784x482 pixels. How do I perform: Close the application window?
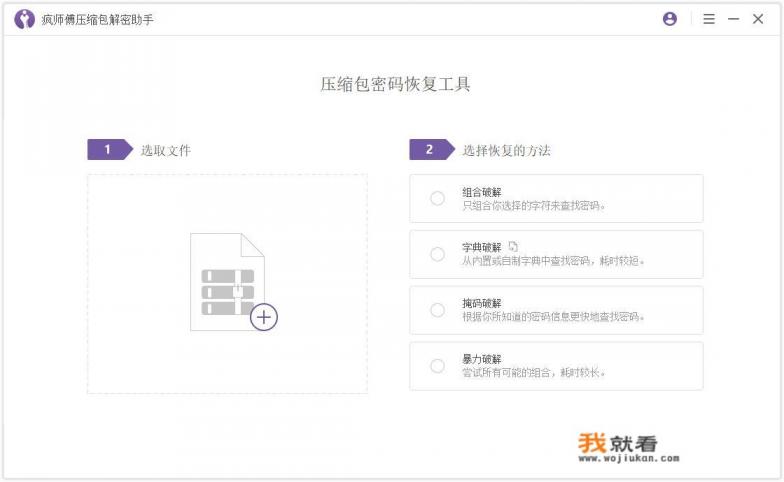click(x=758, y=19)
